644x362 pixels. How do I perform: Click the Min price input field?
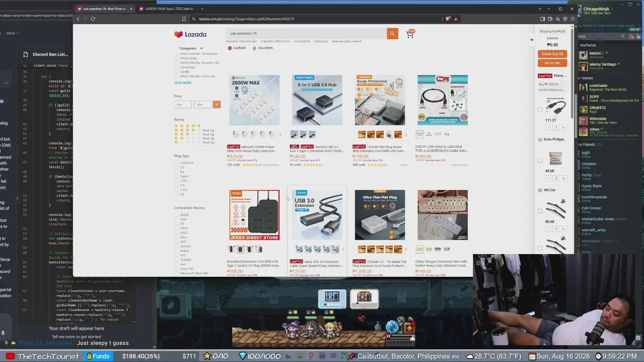click(x=183, y=105)
